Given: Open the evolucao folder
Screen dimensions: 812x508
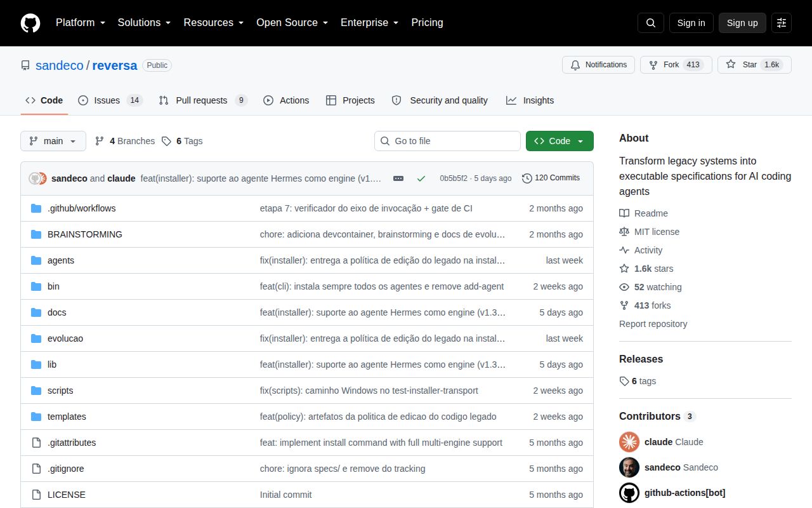Looking at the screenshot, I should [65, 338].
